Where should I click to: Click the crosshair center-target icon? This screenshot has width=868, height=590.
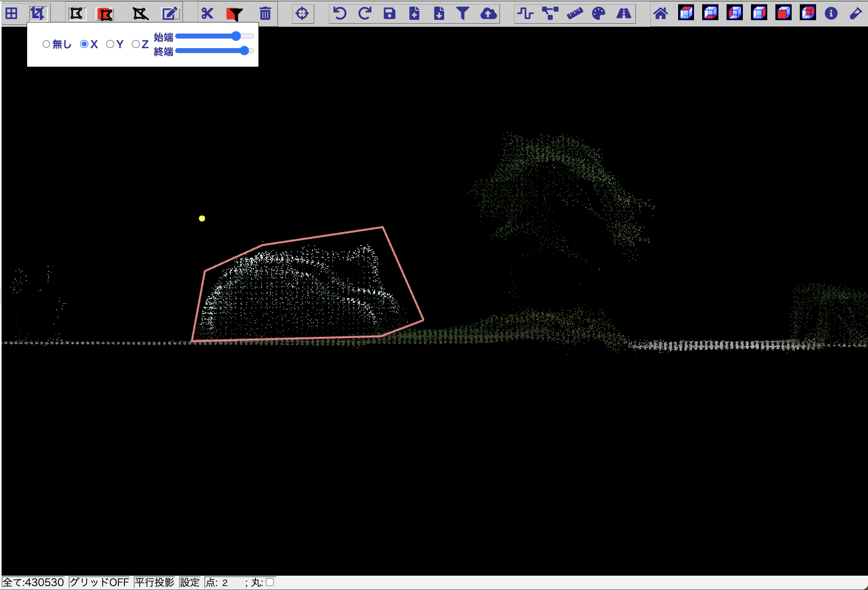(302, 14)
